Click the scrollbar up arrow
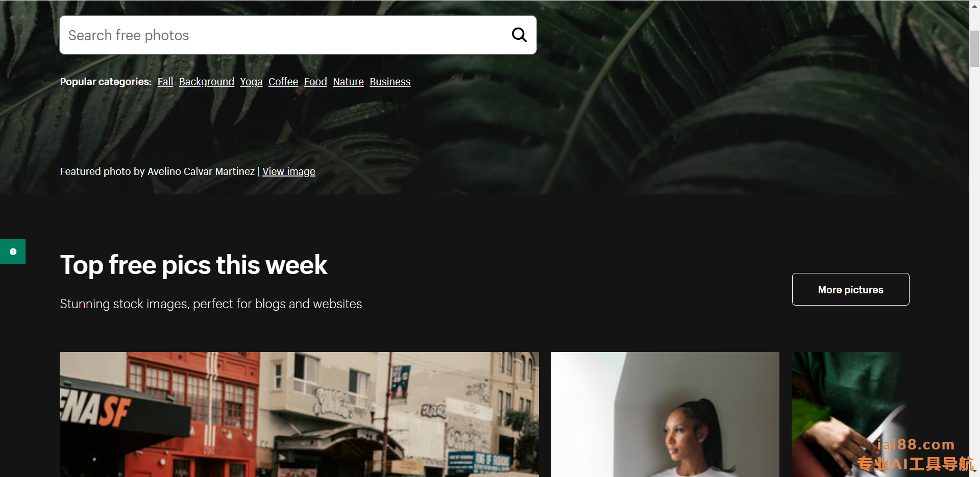Screen dimensions: 980x477 coord(974,6)
